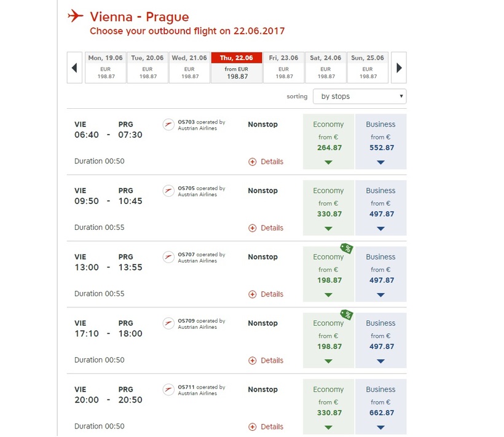The width and height of the screenshot is (504, 437).
Task: Switch to the Sun, 25.06 date tab
Action: coord(368,67)
